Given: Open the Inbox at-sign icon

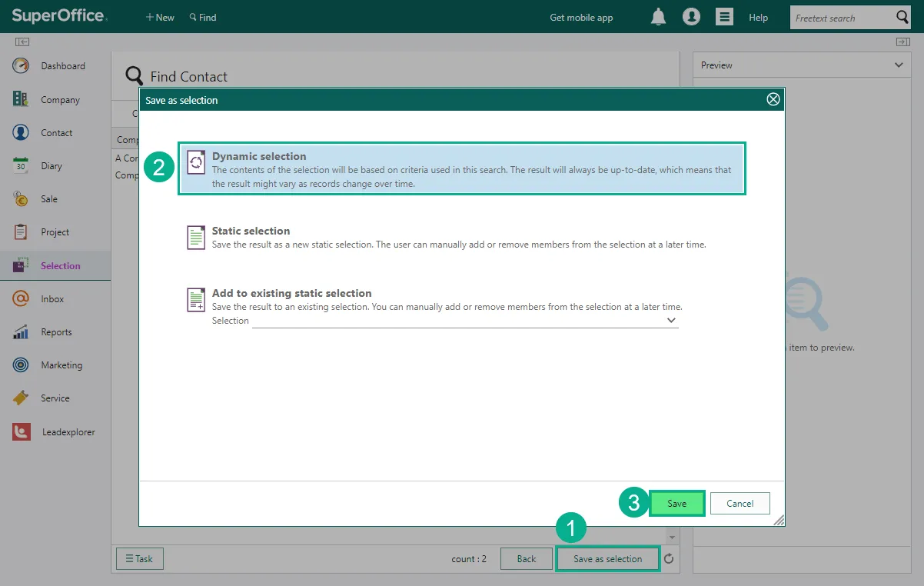Looking at the screenshot, I should coord(21,298).
